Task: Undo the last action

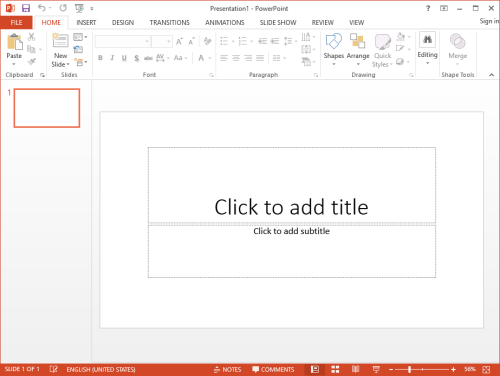Action: pos(41,8)
